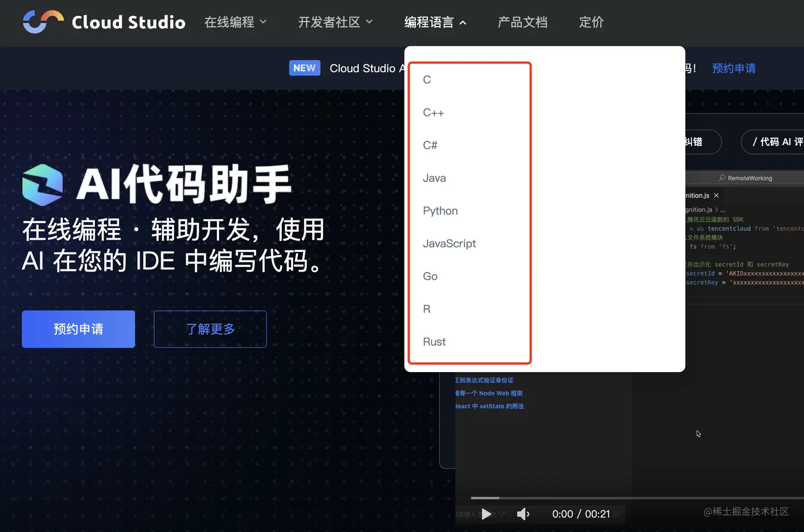Mute the video with speaker icon
This screenshot has width=804, height=532.
[x=523, y=514]
